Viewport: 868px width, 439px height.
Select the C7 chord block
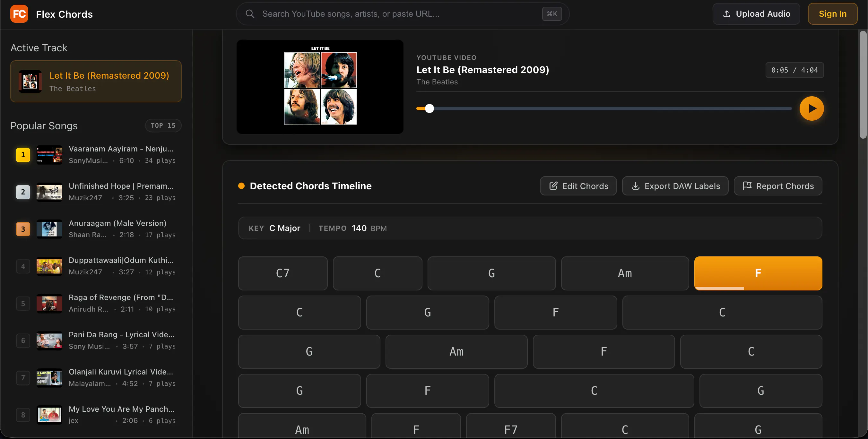[x=283, y=273]
